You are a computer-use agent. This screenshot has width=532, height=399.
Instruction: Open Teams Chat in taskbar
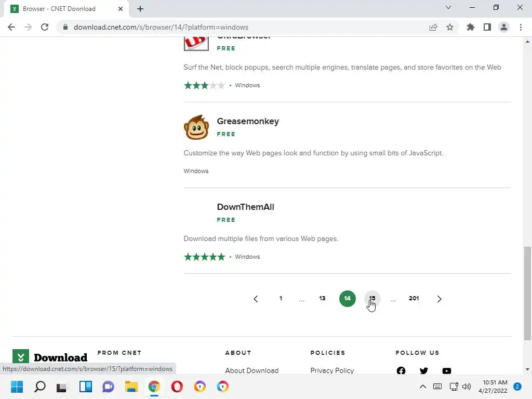tap(108, 387)
